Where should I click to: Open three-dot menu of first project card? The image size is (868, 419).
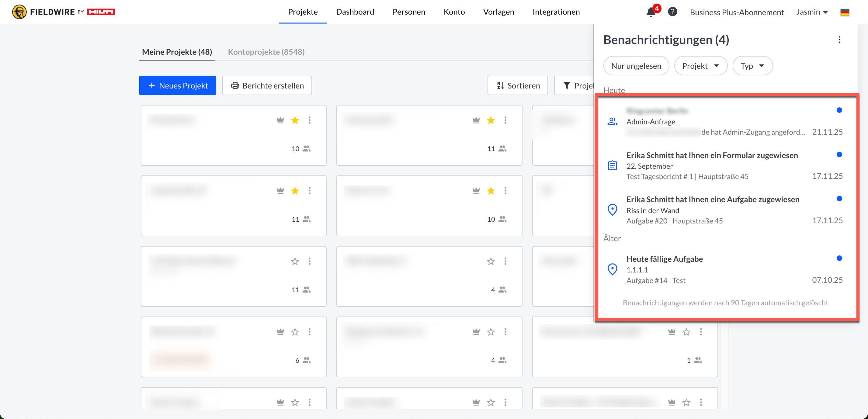[309, 120]
